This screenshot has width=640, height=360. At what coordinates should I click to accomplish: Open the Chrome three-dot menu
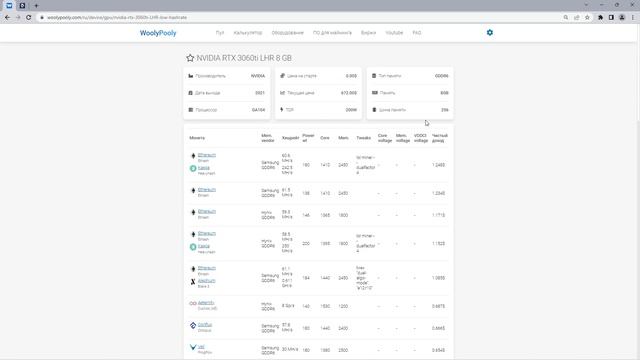coord(633,18)
